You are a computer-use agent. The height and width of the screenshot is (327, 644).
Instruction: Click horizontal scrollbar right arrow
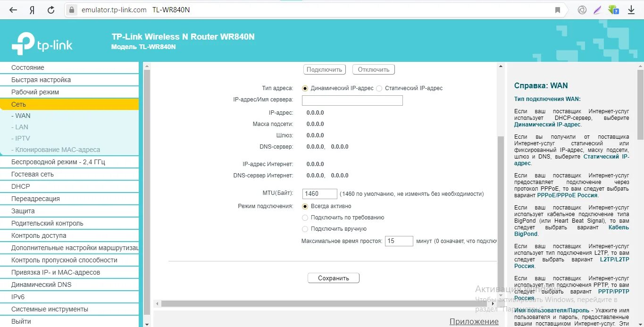point(493,304)
